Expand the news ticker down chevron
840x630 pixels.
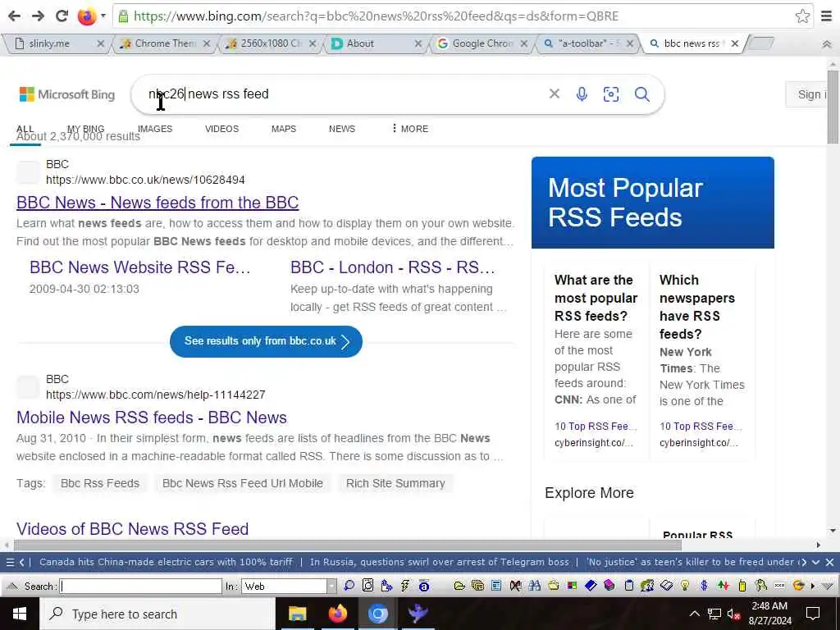tap(815, 562)
